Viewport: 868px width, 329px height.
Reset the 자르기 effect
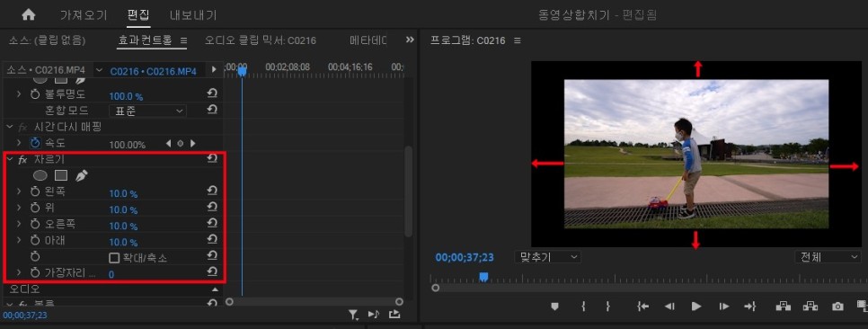click(211, 158)
